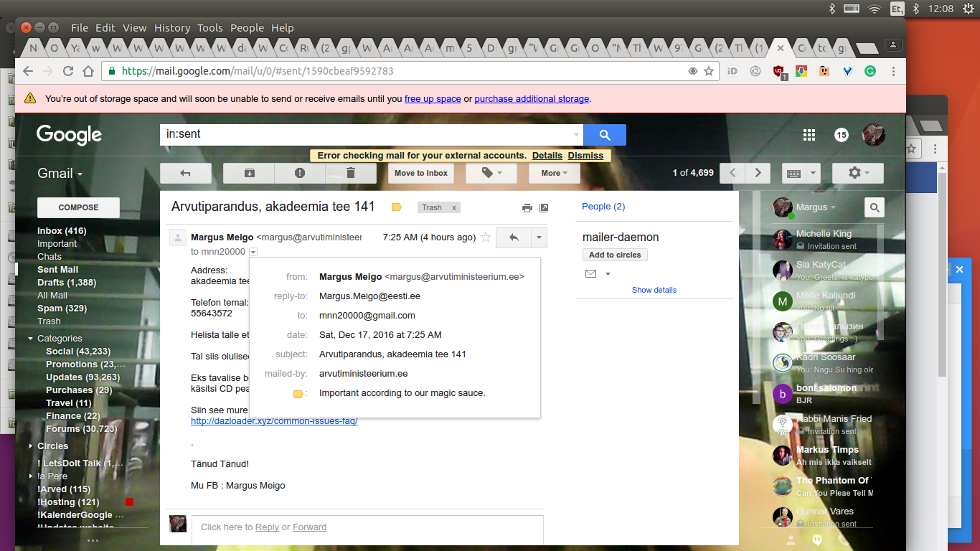The image size is (980, 551).
Task: Open Google notifications badge showing 15
Action: point(842,135)
